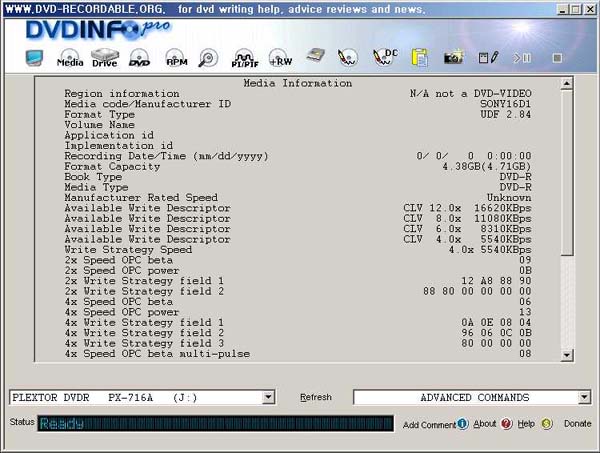Click the CLV 12.0x 16620KBps descriptor

pos(467,208)
